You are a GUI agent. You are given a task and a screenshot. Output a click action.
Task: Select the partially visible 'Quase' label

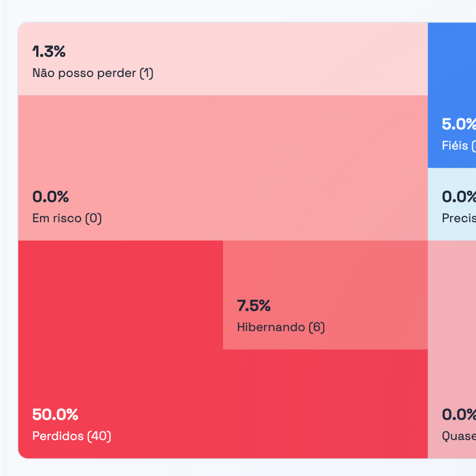pos(459,436)
